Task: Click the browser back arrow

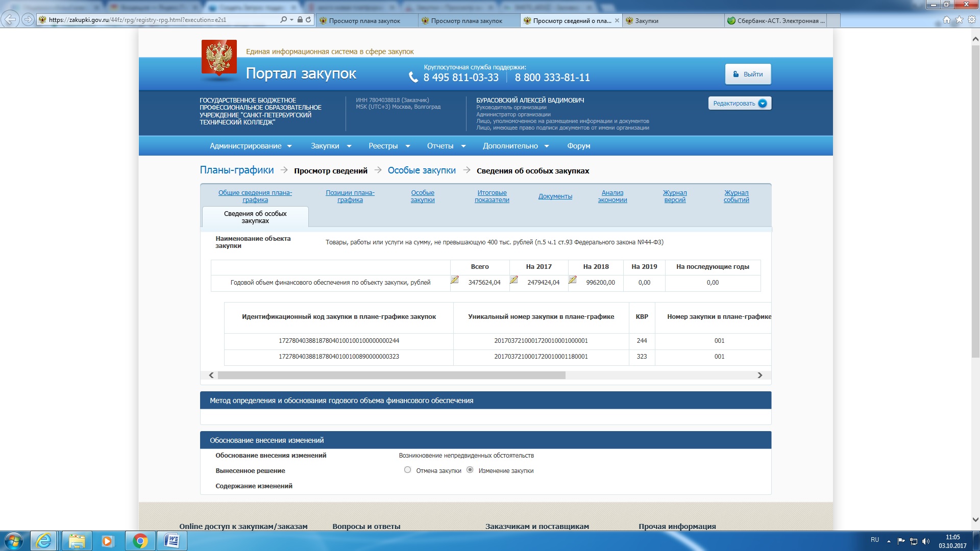Action: pos(10,20)
